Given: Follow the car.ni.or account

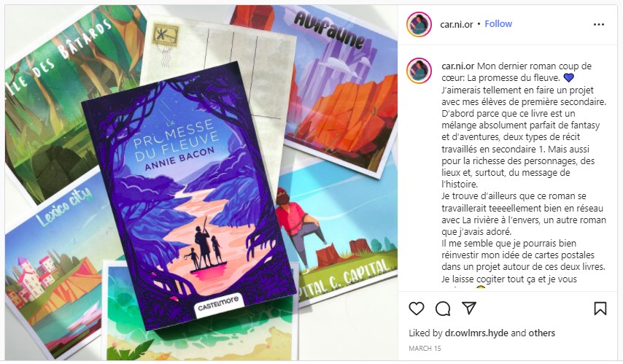Looking at the screenshot, I should pos(498,24).
